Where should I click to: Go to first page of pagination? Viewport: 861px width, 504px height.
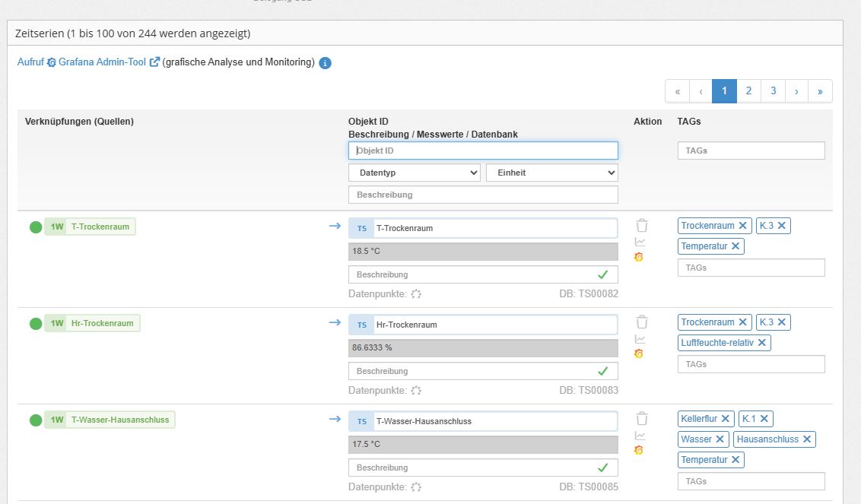(x=678, y=91)
